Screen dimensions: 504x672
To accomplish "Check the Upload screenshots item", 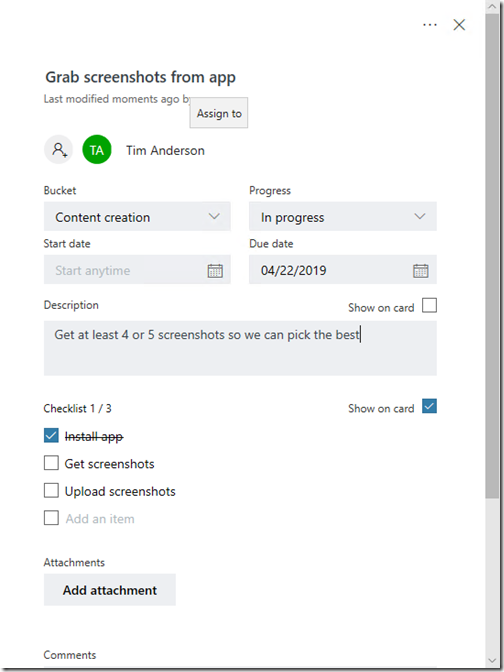I will tap(51, 491).
